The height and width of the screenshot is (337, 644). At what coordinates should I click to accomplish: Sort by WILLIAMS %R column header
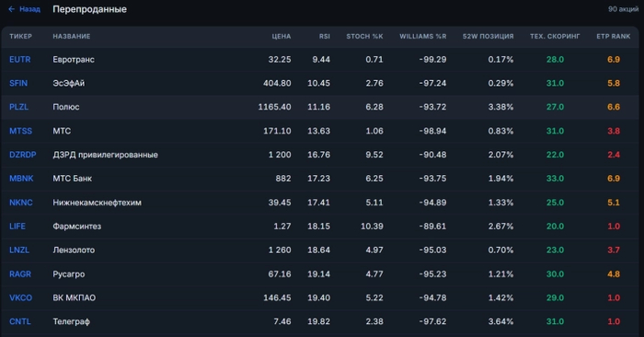[423, 36]
